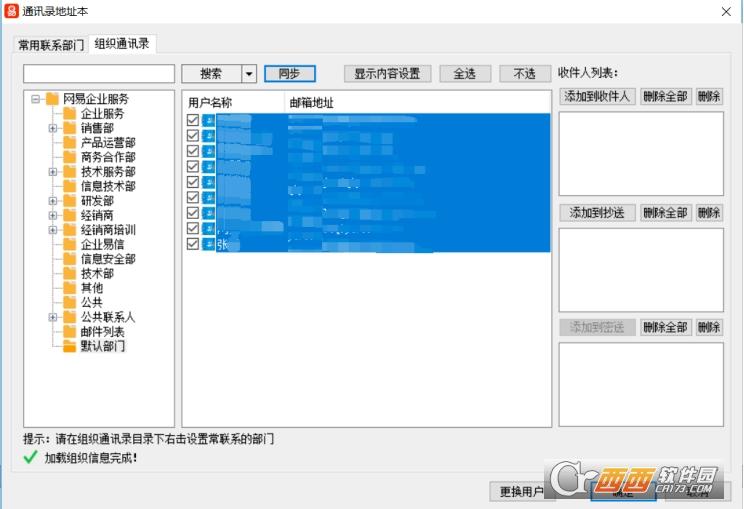This screenshot has height=509, width=744.
Task: Click the folder icon for 网易企业服务
Action: pos(52,99)
